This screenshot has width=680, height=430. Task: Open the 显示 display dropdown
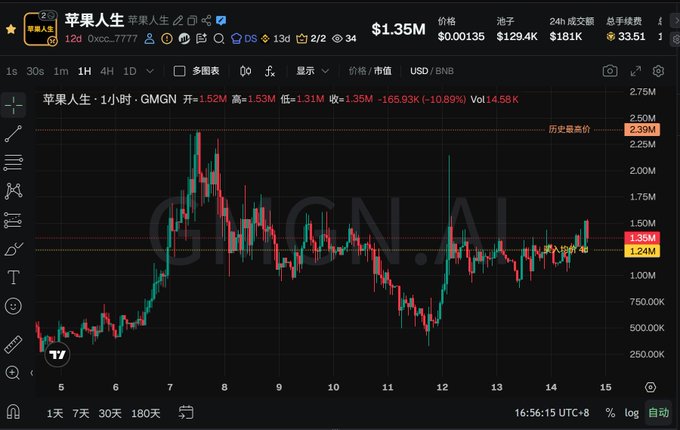click(x=312, y=71)
